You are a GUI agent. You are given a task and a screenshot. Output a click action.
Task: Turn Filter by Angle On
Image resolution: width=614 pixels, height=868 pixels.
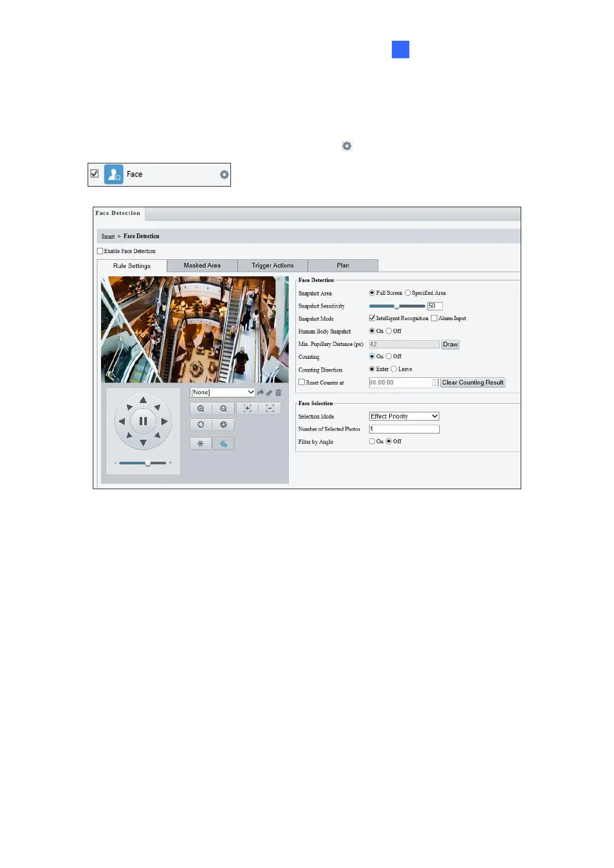tap(372, 441)
